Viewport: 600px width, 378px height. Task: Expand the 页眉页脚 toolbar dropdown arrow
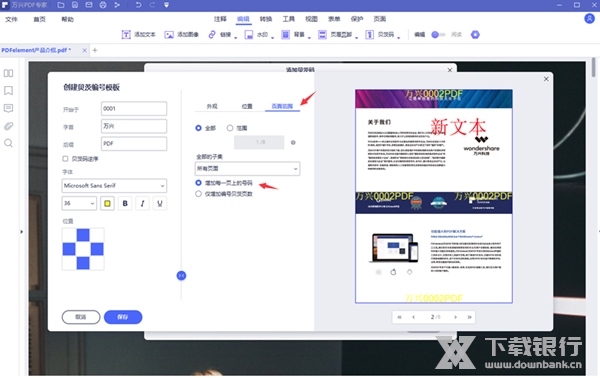click(x=357, y=37)
